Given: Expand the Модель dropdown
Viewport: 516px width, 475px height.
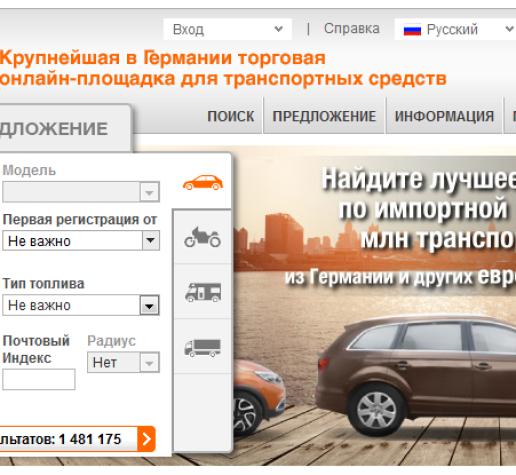Looking at the screenshot, I should tap(81, 192).
